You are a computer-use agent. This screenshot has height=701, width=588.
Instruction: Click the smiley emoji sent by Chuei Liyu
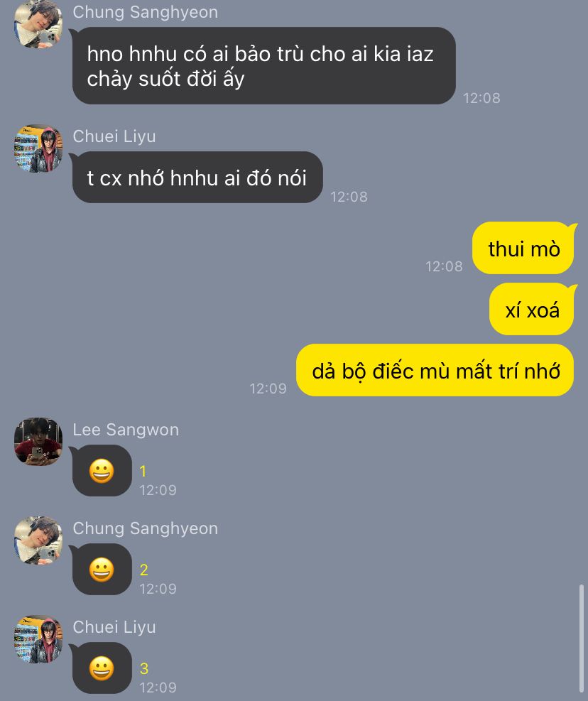(x=102, y=669)
